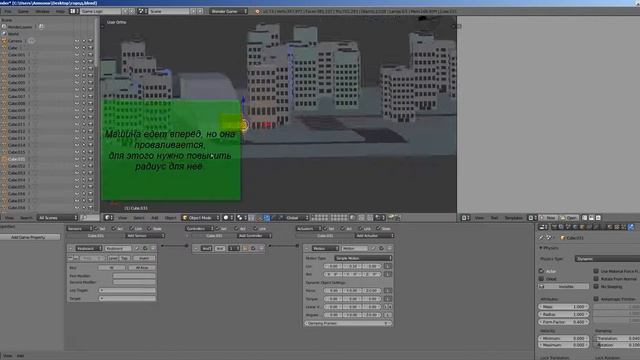Toggle the Actor checkbox
The height and width of the screenshot is (360, 640).
[542, 271]
